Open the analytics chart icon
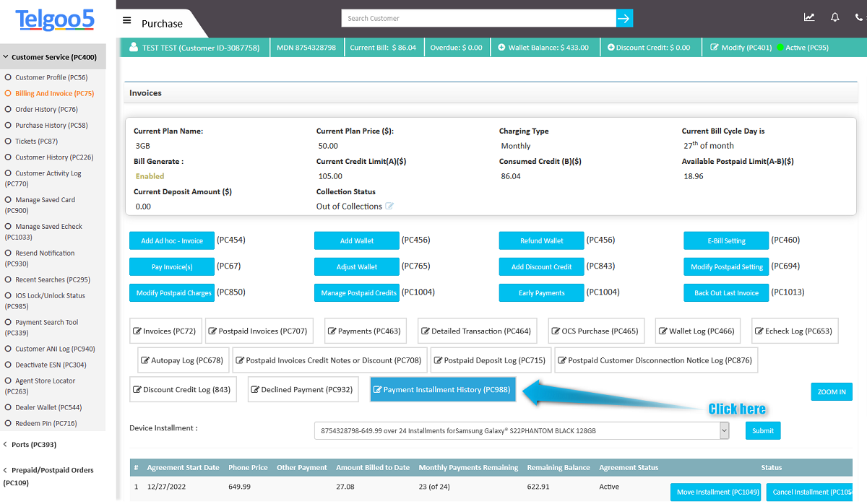867x504 pixels. [809, 17]
